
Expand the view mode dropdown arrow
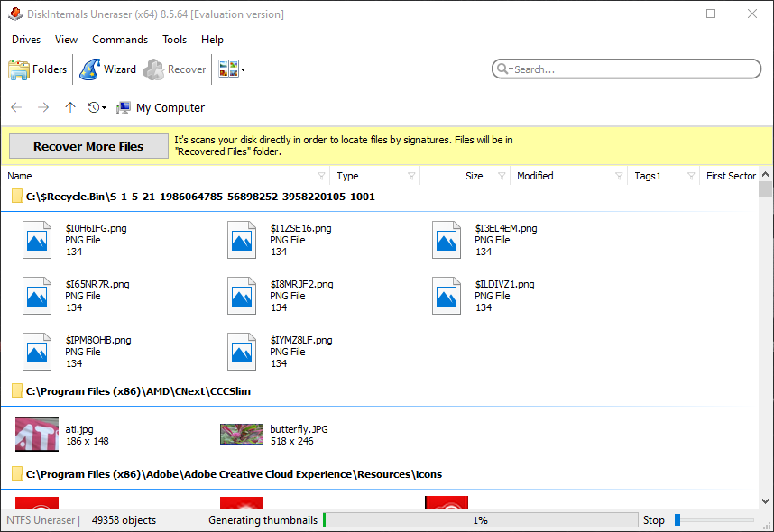pos(243,69)
